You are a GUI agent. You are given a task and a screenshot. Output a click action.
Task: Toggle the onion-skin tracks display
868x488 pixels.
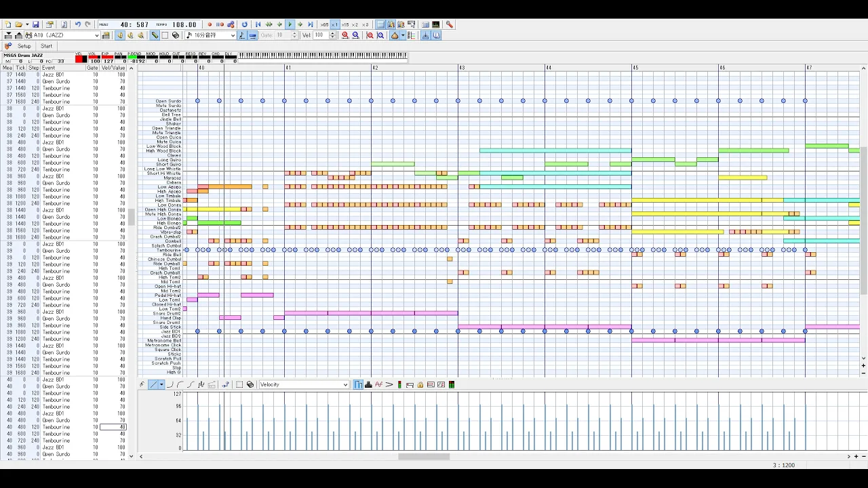coord(395,35)
